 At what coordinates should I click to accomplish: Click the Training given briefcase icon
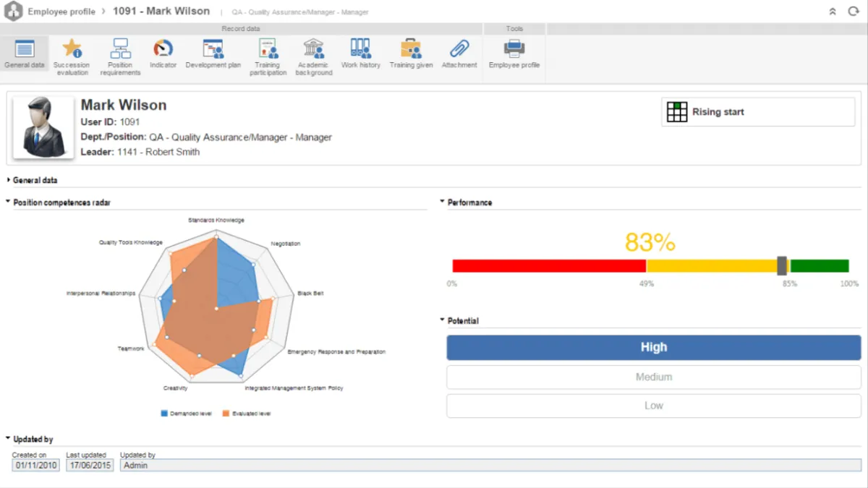coord(411,49)
